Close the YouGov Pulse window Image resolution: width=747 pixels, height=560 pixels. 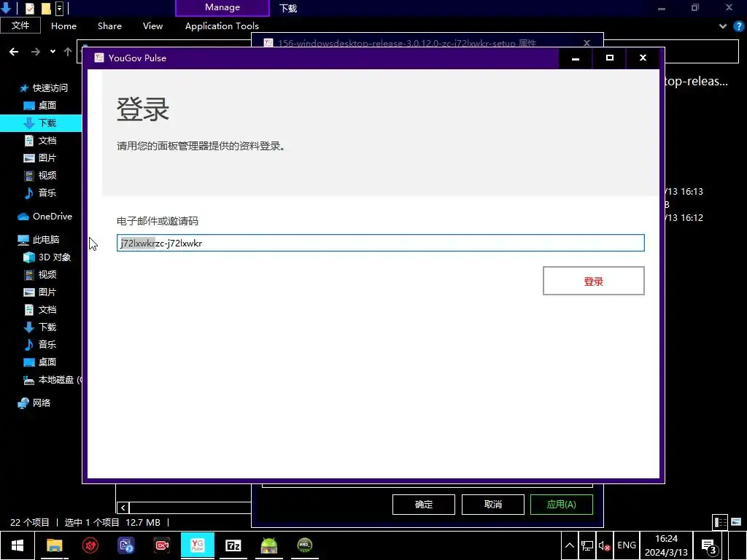coord(643,58)
